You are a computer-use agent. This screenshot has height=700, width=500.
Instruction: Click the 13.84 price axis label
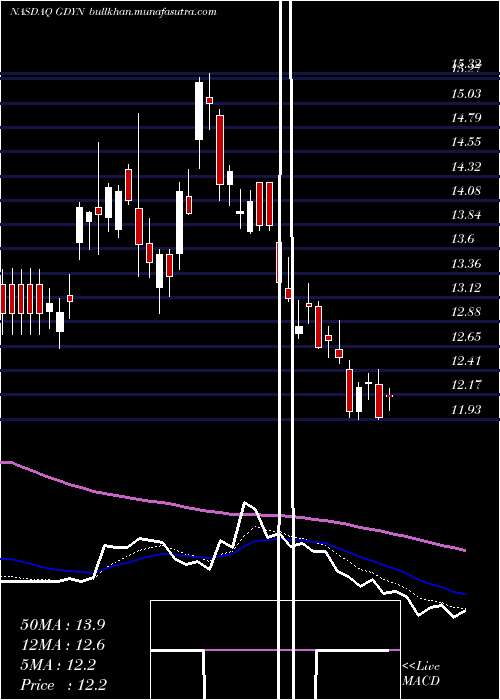click(x=466, y=215)
